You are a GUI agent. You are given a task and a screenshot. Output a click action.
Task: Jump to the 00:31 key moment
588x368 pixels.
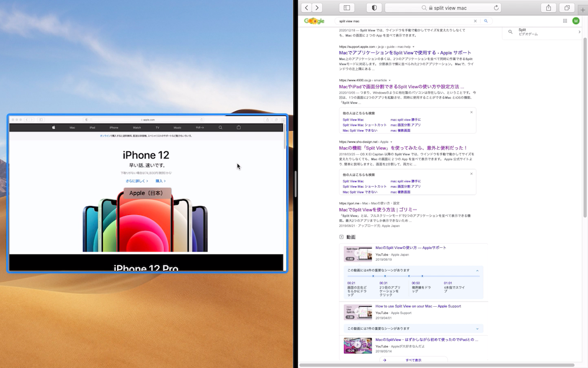click(390, 289)
